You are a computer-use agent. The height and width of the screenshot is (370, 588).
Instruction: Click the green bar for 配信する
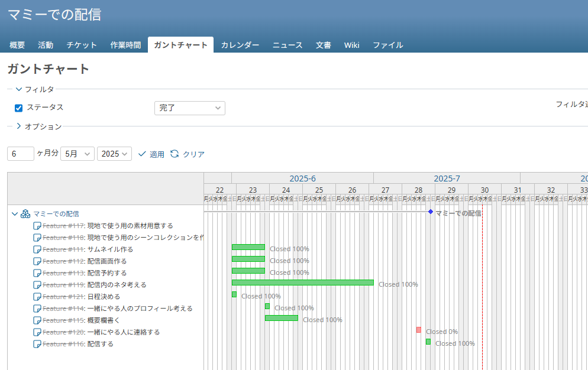[x=428, y=342]
